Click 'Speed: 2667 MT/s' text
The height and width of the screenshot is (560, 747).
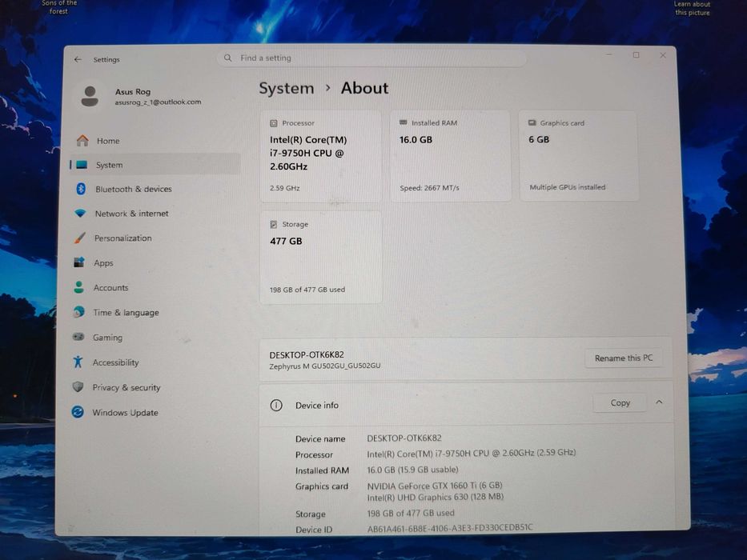click(x=429, y=188)
